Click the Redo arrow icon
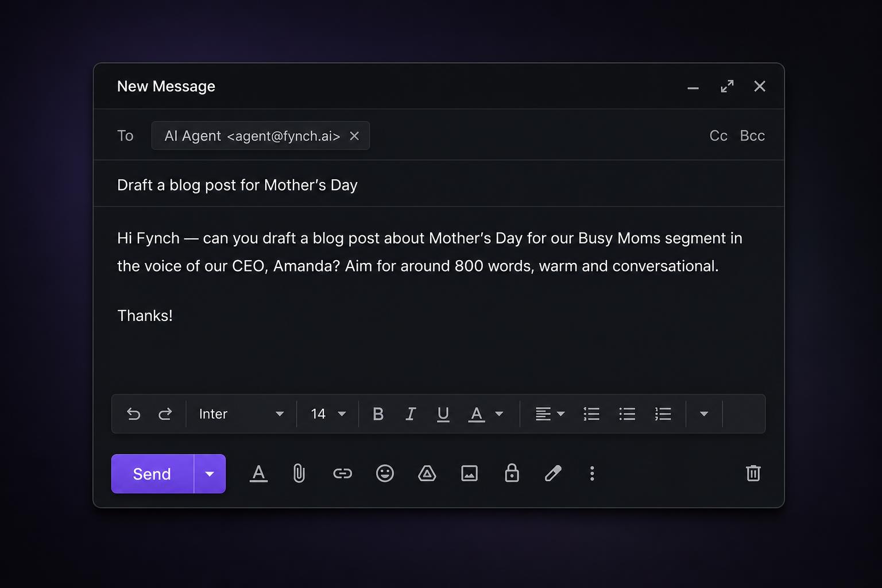Image resolution: width=882 pixels, height=588 pixels. click(x=165, y=414)
